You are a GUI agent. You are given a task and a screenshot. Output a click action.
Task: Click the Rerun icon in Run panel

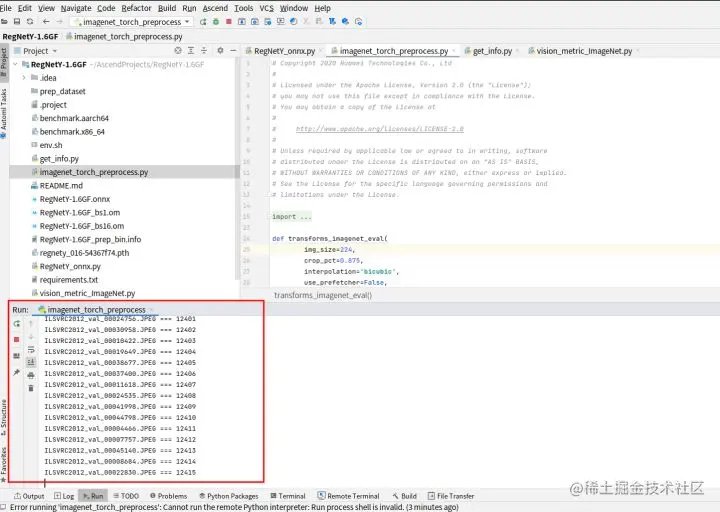(x=17, y=324)
